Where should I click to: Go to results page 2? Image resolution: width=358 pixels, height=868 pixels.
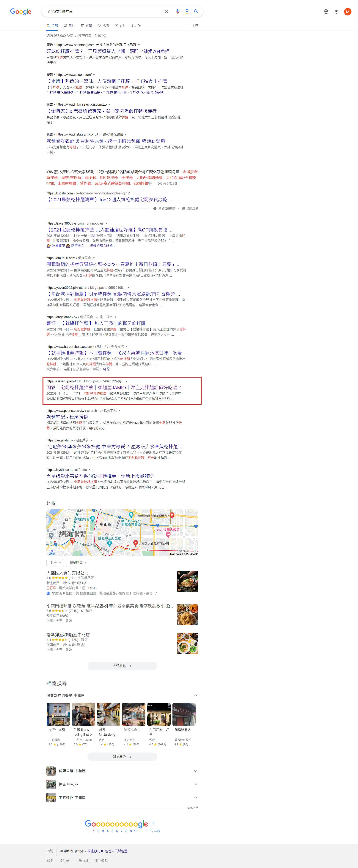pyautogui.click(x=98, y=831)
